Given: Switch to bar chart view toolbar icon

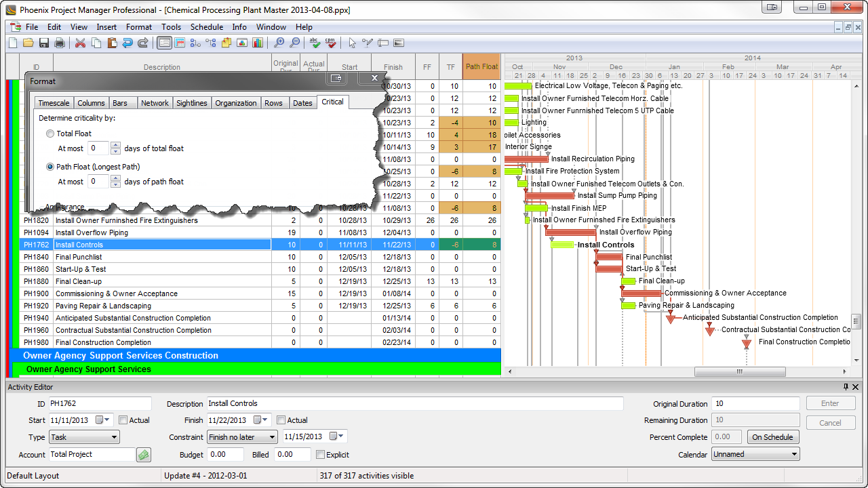Looking at the screenshot, I should pos(164,43).
